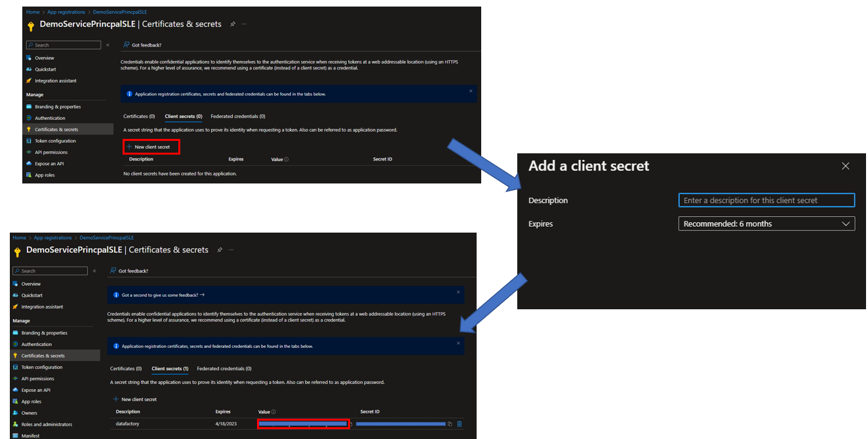Open the Manifest page
The height and width of the screenshot is (439, 868).
30,436
